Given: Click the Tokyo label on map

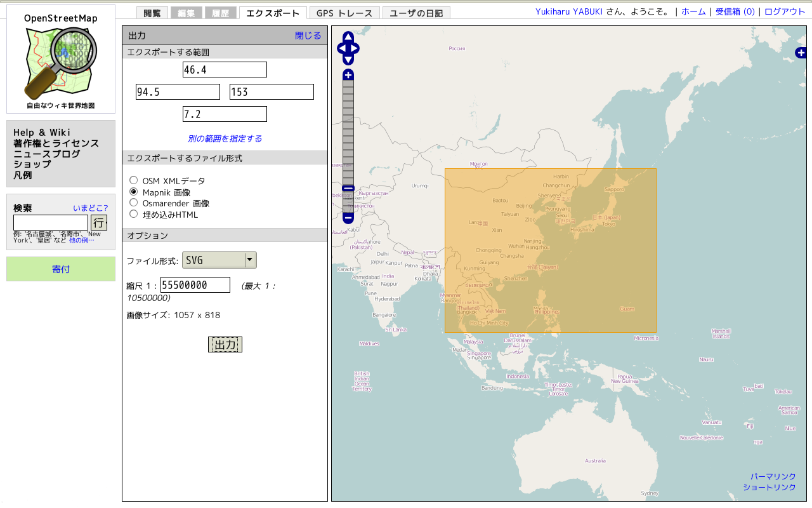Looking at the screenshot, I should (609, 224).
